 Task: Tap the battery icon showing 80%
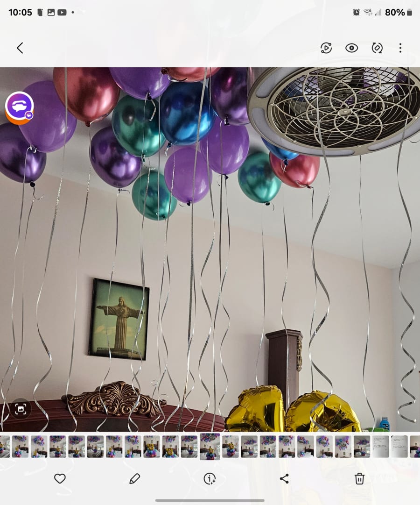[410, 12]
